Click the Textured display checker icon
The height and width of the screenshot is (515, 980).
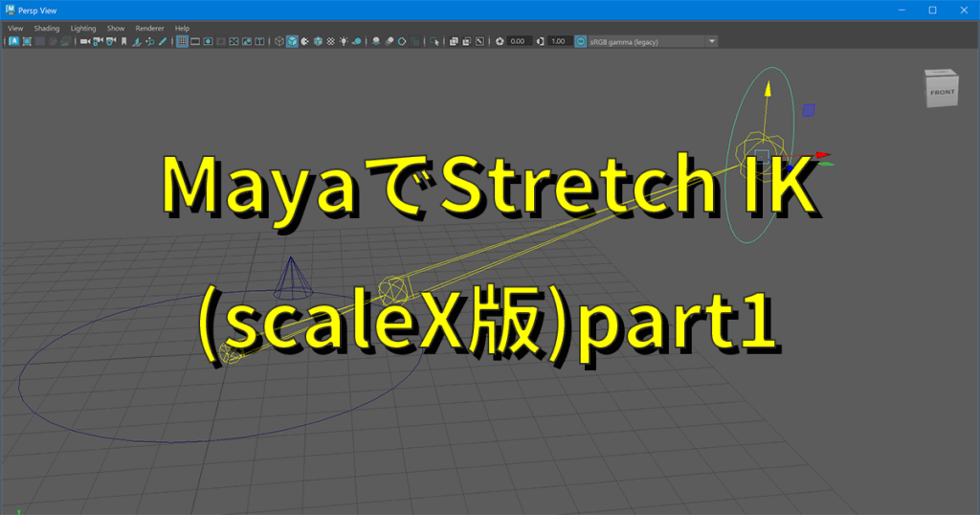[331, 41]
